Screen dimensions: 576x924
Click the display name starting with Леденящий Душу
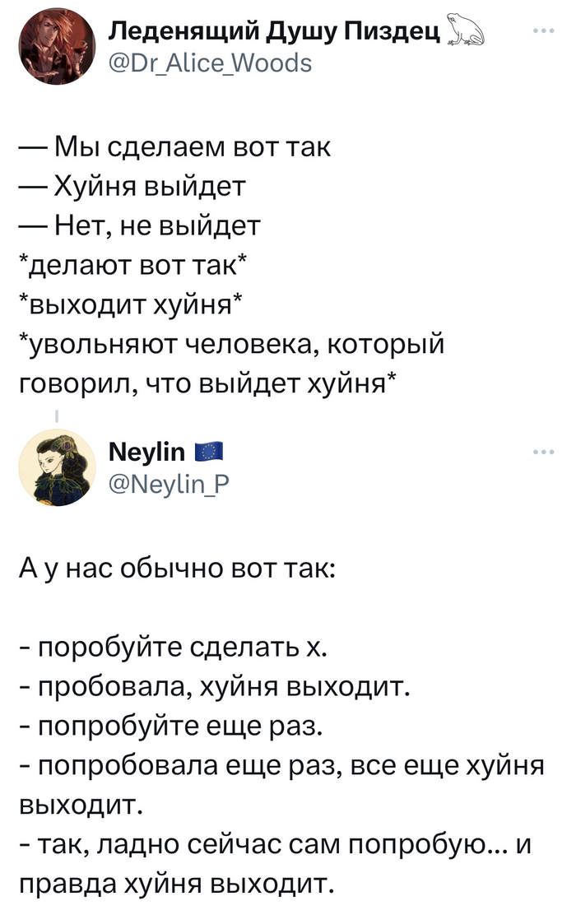click(277, 31)
